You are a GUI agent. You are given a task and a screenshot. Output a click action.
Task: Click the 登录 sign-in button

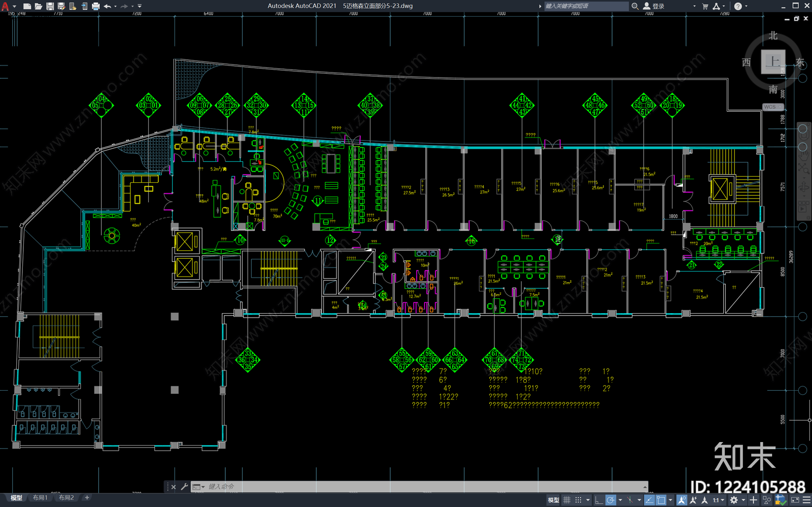[654, 6]
